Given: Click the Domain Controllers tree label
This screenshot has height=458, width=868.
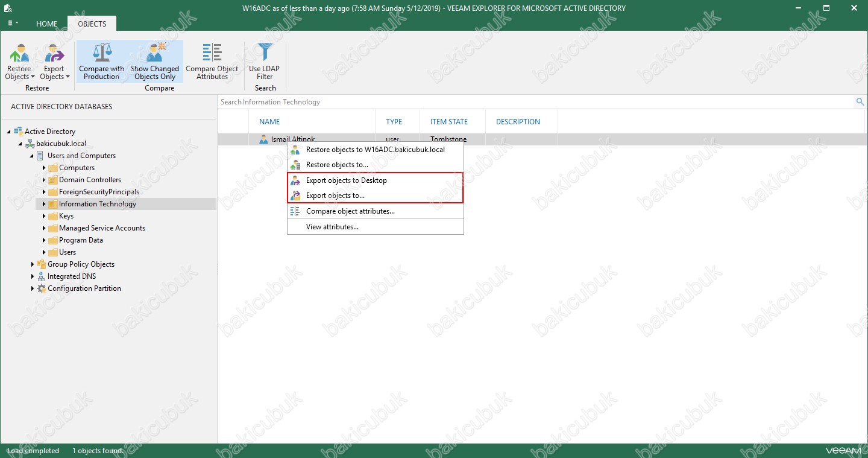Looking at the screenshot, I should [90, 180].
